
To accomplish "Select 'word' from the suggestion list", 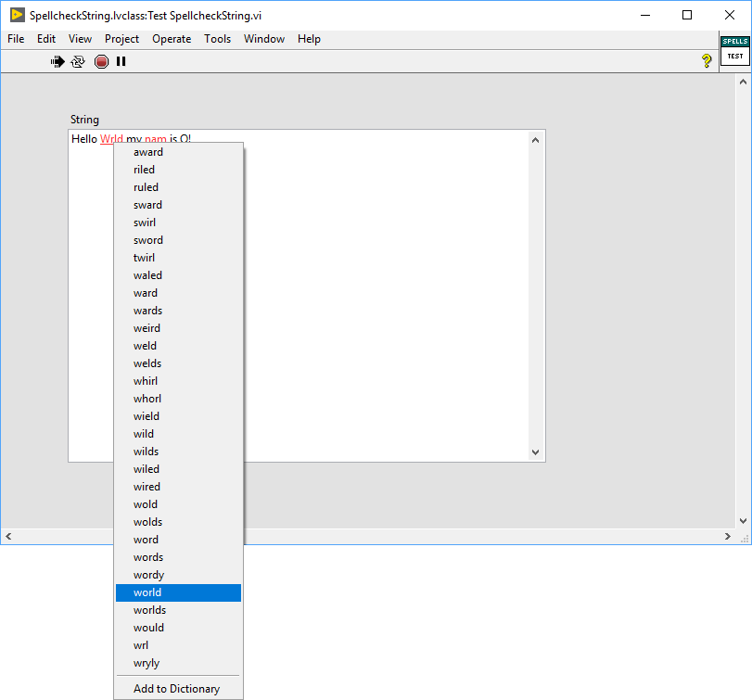I will coord(146,540).
